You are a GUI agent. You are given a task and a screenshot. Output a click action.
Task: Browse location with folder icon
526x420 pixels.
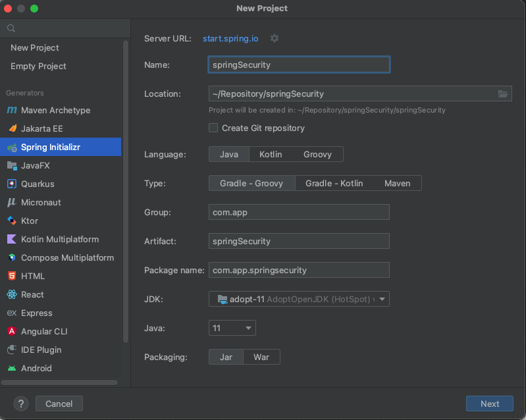pyautogui.click(x=503, y=94)
